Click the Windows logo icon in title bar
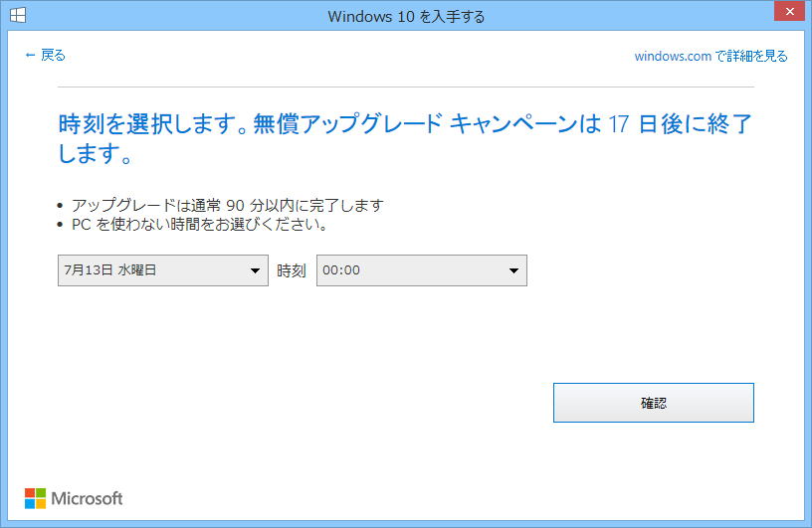 [x=18, y=15]
